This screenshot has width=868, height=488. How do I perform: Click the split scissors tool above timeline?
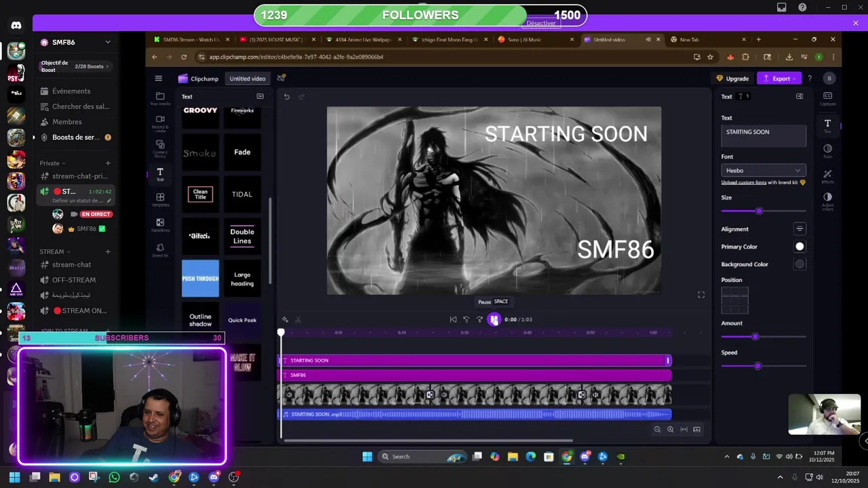tap(298, 319)
